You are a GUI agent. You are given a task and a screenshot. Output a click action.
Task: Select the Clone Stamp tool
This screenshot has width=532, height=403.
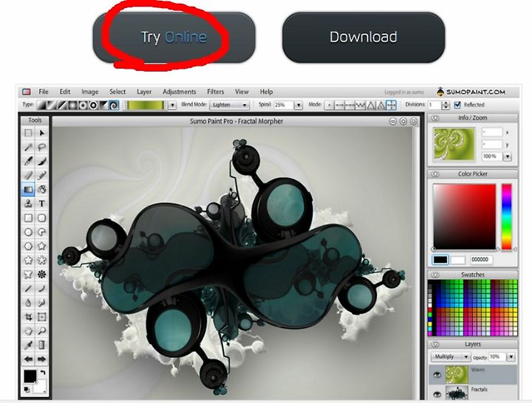(x=29, y=204)
